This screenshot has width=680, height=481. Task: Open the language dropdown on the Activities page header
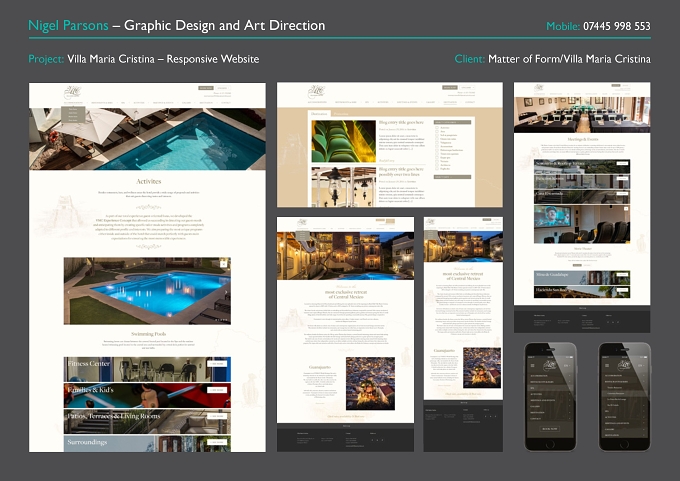(223, 88)
